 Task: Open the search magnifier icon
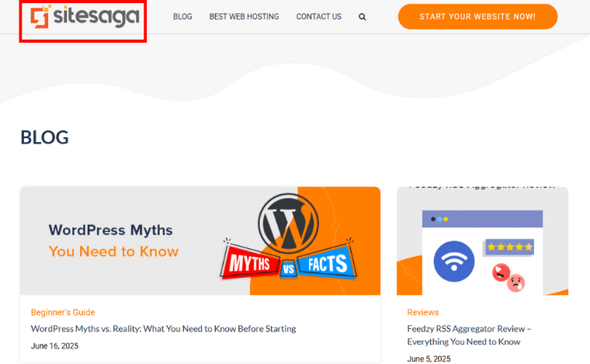[362, 17]
